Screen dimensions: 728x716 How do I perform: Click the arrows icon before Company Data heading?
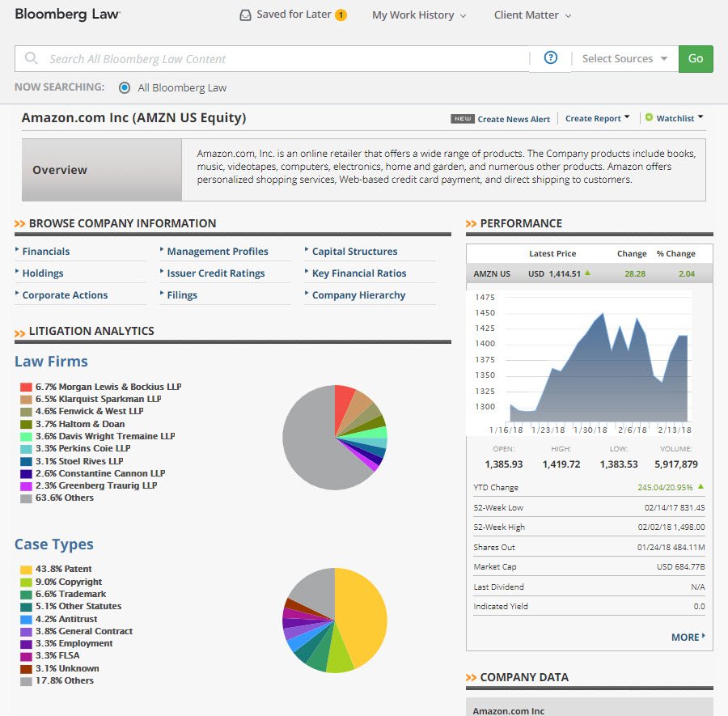(x=471, y=677)
